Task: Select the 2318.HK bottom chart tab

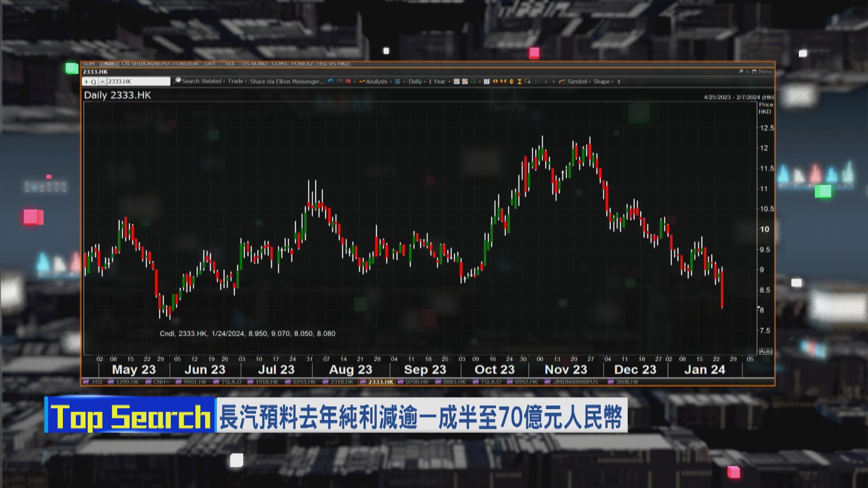Action: point(337,382)
